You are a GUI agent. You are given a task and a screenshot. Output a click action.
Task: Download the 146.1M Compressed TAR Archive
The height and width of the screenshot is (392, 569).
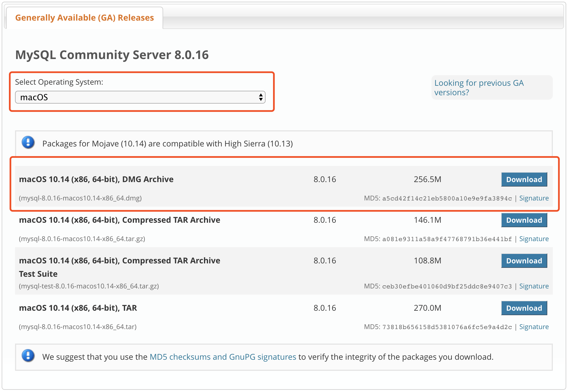(524, 220)
